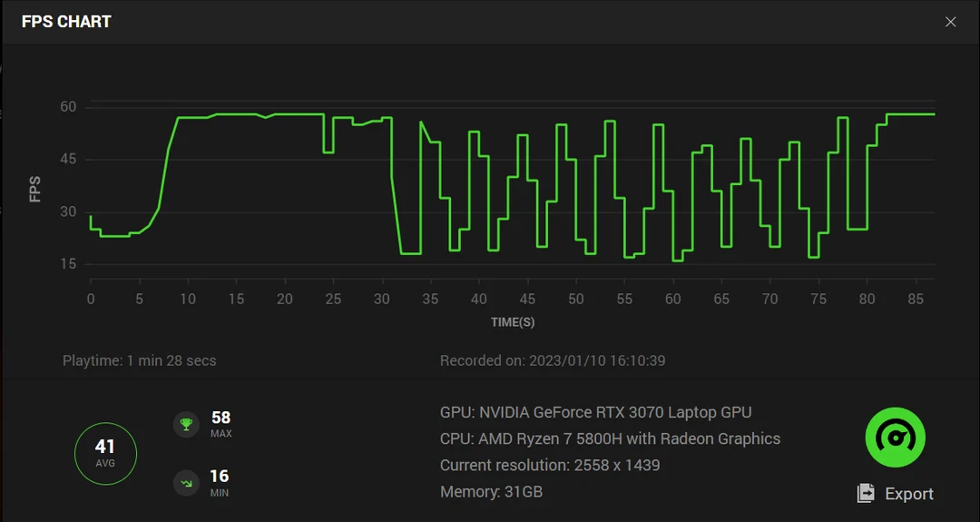The image size is (980, 522).
Task: Click the GPU NVIDIA GeForce RTX 3070 line
Action: click(x=595, y=412)
